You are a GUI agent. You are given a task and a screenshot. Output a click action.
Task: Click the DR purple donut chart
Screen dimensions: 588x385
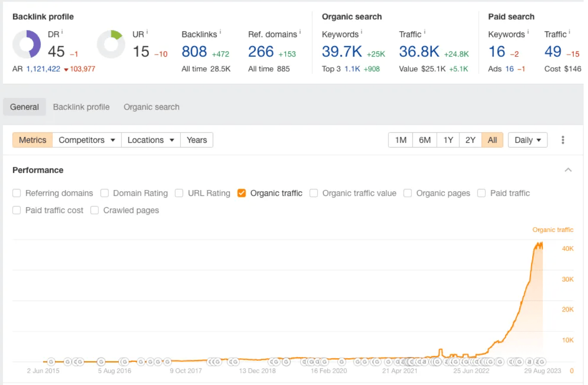pos(27,45)
